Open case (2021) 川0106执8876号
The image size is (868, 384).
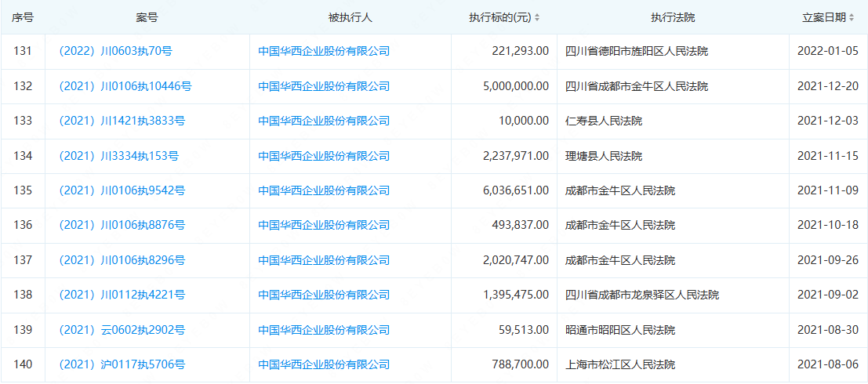tap(122, 225)
